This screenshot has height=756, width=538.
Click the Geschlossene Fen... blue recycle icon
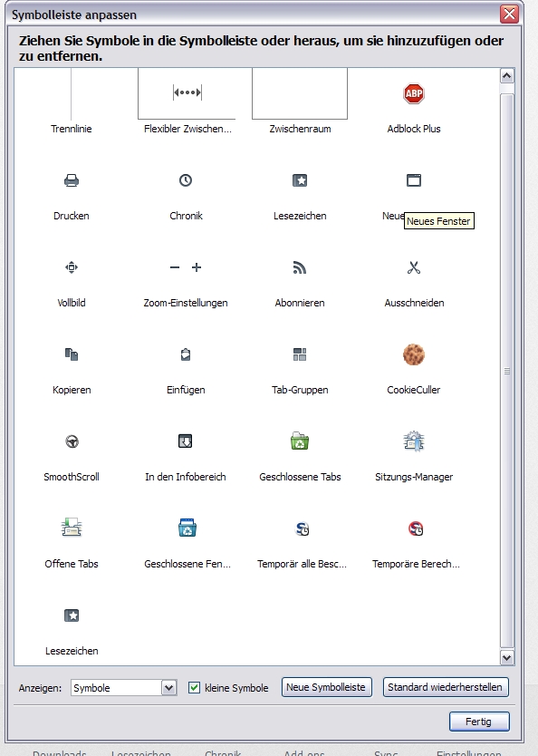(x=187, y=528)
